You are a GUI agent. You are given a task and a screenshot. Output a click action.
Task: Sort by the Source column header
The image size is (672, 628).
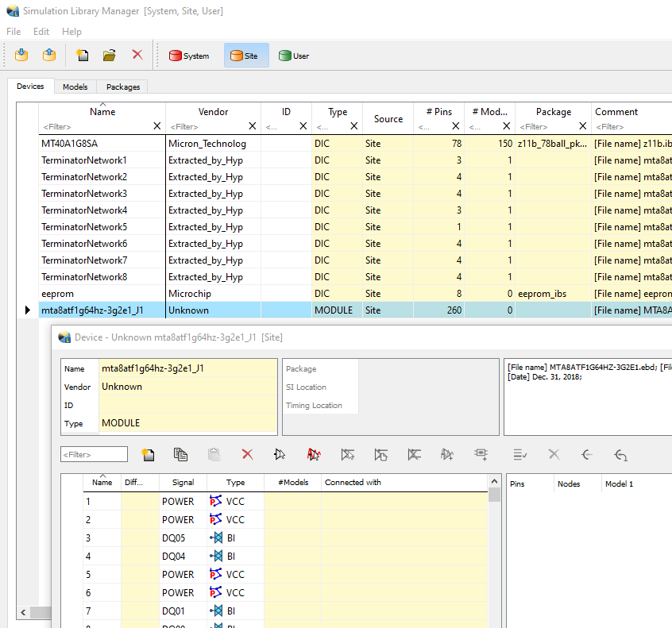[388, 119]
